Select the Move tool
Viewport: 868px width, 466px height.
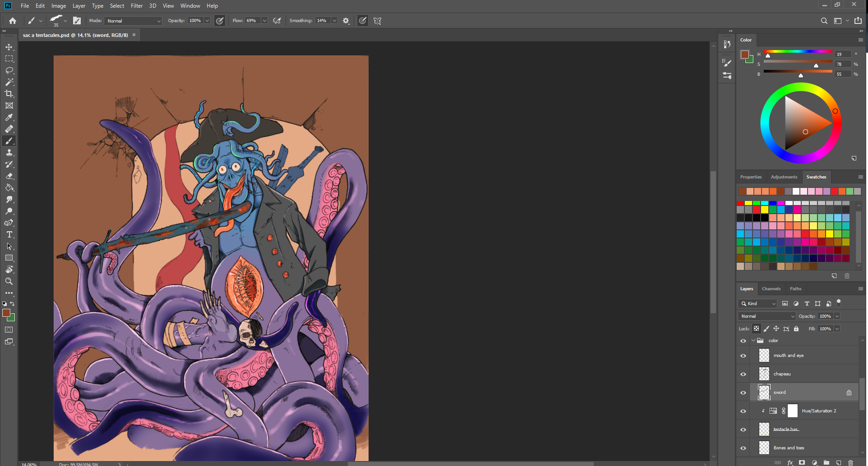point(9,47)
